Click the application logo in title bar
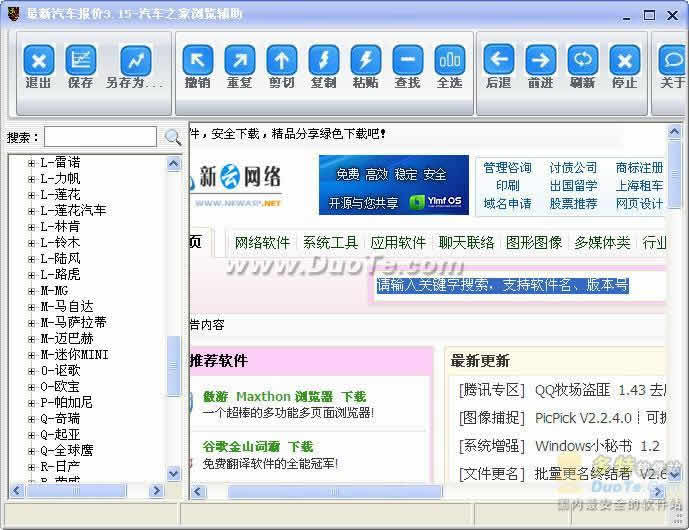Image resolution: width=689 pixels, height=530 pixels. (14, 14)
